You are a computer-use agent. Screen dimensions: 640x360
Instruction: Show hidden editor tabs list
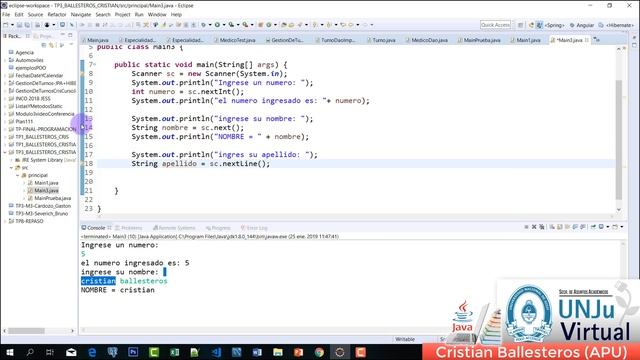click(x=597, y=40)
